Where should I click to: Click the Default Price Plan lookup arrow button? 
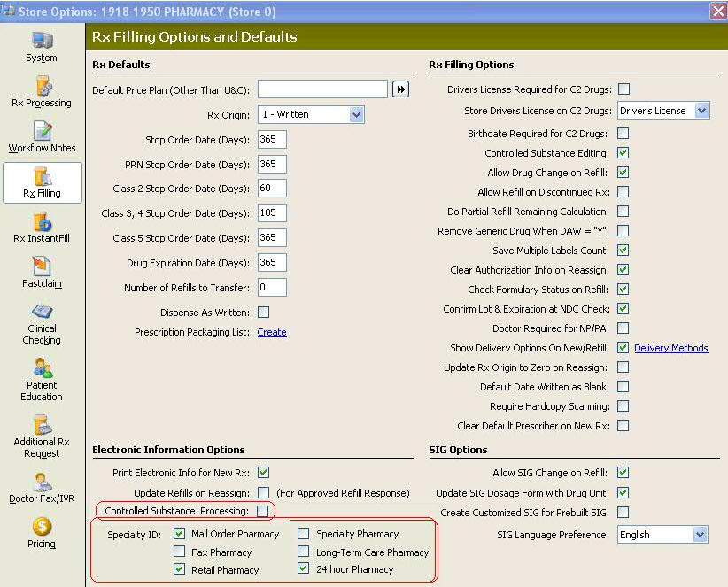pyautogui.click(x=400, y=89)
